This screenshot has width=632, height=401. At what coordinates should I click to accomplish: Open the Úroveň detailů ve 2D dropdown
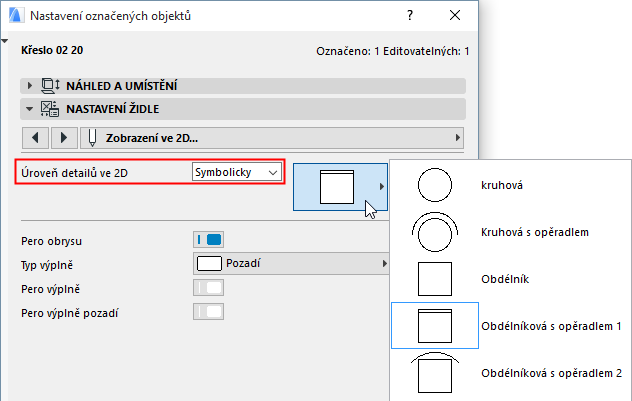tap(237, 172)
